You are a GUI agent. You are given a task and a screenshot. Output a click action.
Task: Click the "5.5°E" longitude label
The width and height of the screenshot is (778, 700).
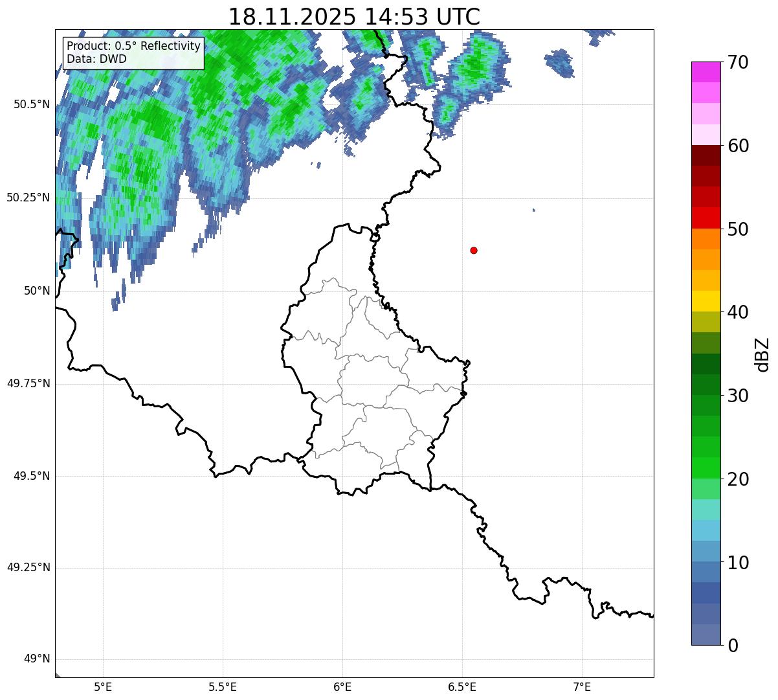tap(223, 688)
